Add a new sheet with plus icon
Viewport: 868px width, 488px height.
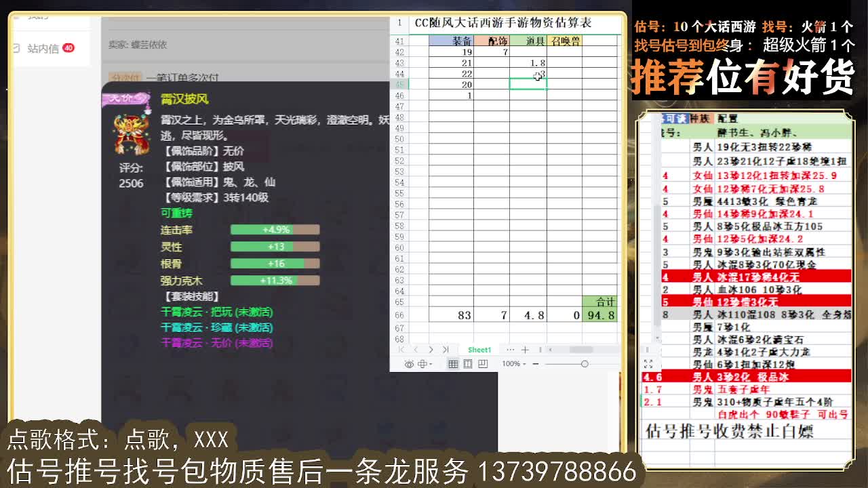pyautogui.click(x=525, y=350)
